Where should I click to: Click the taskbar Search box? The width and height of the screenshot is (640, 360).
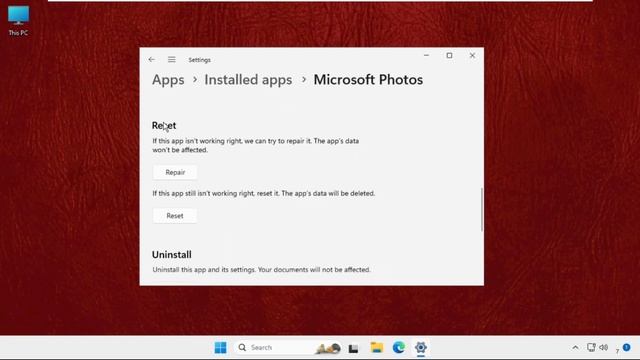click(x=288, y=348)
